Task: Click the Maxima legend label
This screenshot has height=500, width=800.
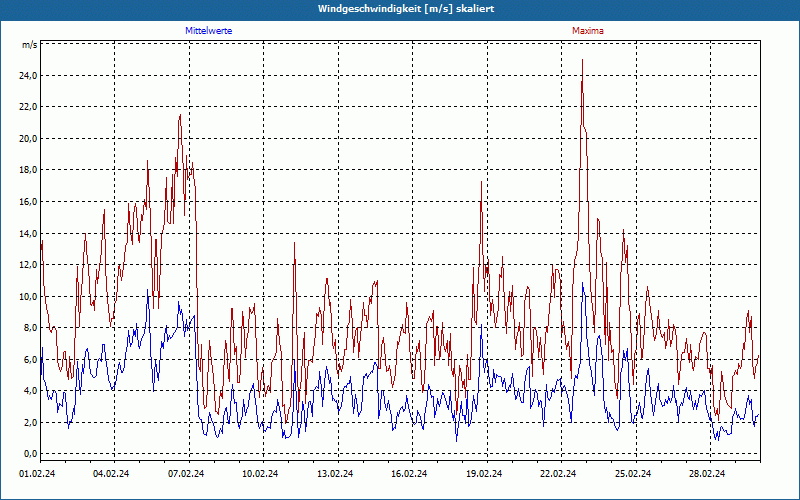Action: 587,31
